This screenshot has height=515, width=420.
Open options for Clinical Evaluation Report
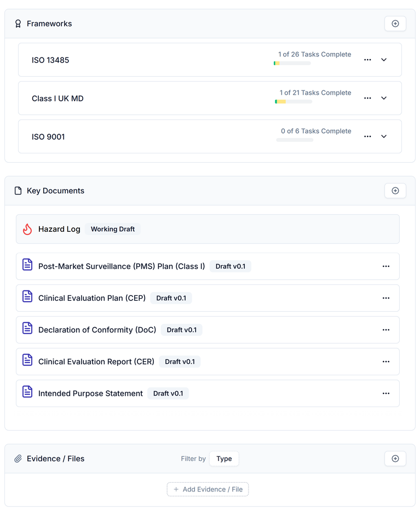tap(386, 362)
